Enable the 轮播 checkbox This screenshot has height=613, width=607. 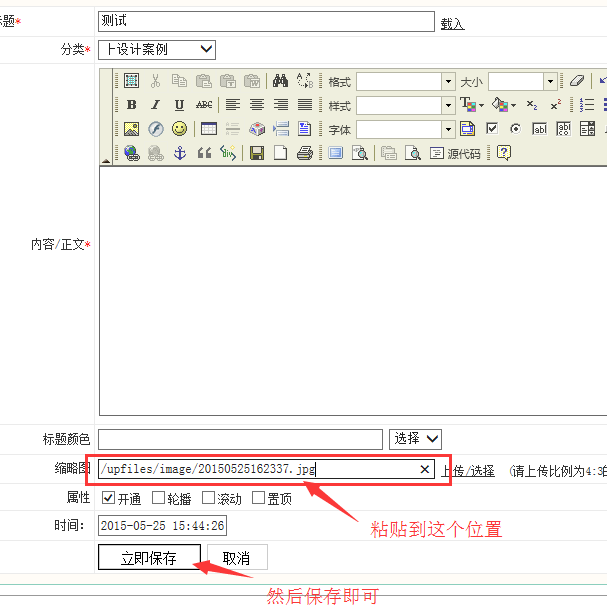pos(158,498)
